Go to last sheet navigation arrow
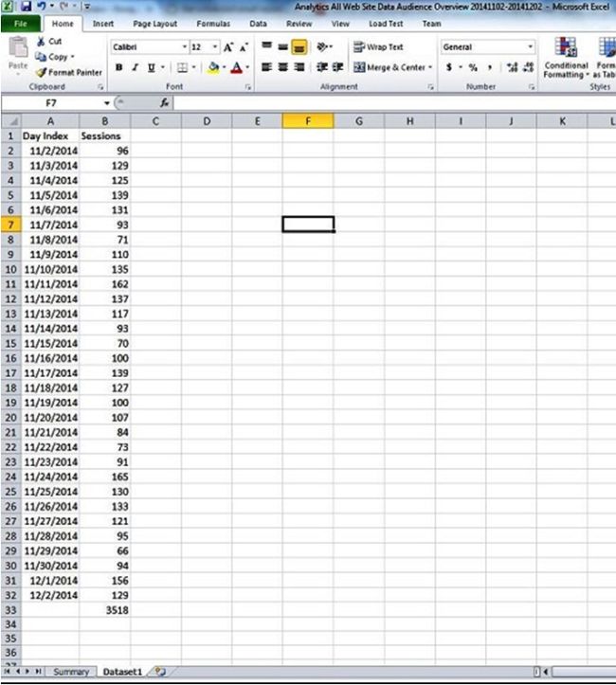 point(39,671)
